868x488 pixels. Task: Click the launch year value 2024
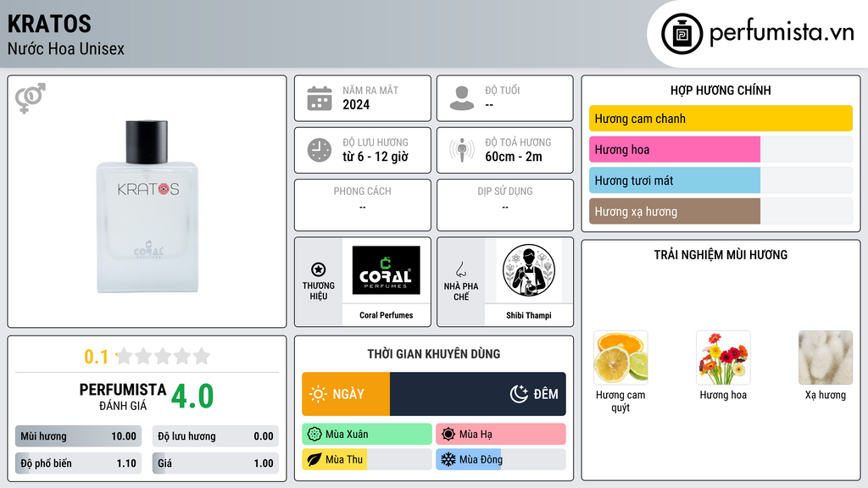coord(356,104)
